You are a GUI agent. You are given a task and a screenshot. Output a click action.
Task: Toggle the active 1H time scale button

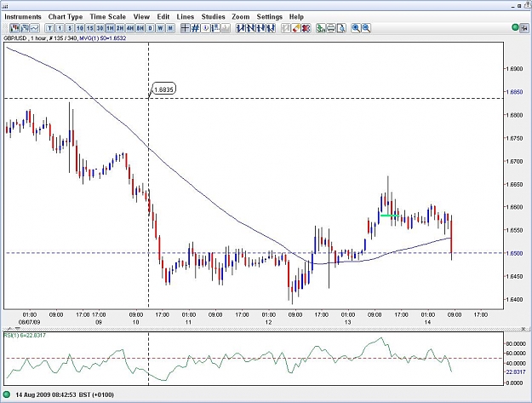(x=110, y=28)
